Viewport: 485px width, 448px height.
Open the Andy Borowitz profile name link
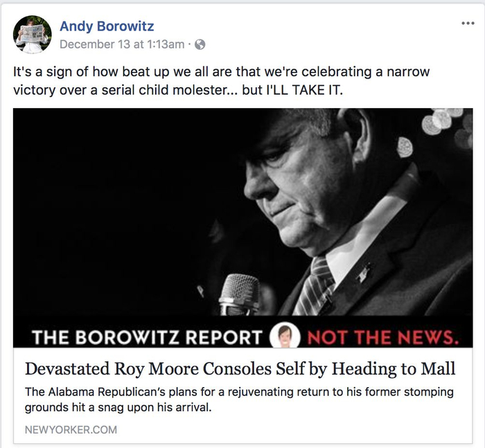coord(107,26)
